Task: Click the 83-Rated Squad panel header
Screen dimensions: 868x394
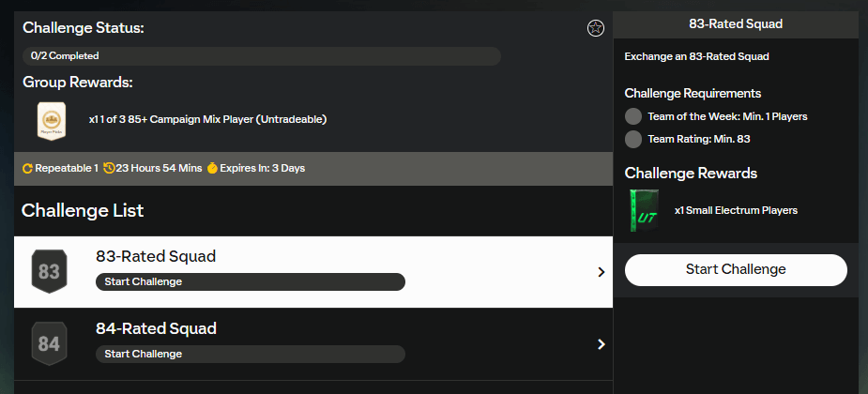Action: coord(736,23)
